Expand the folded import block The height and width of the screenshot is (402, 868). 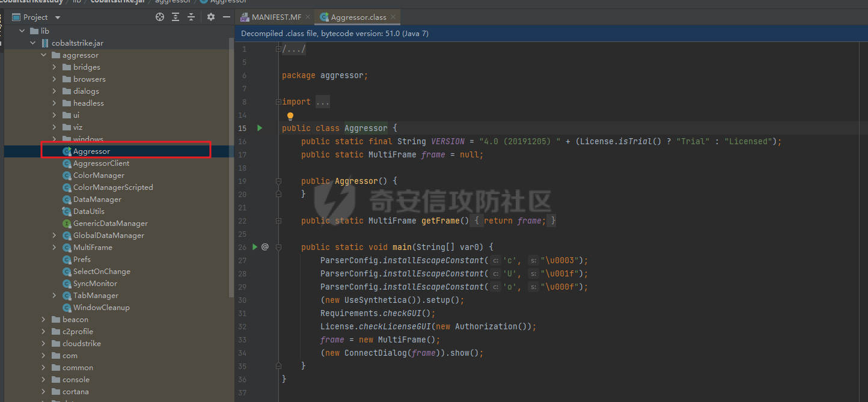[278, 102]
